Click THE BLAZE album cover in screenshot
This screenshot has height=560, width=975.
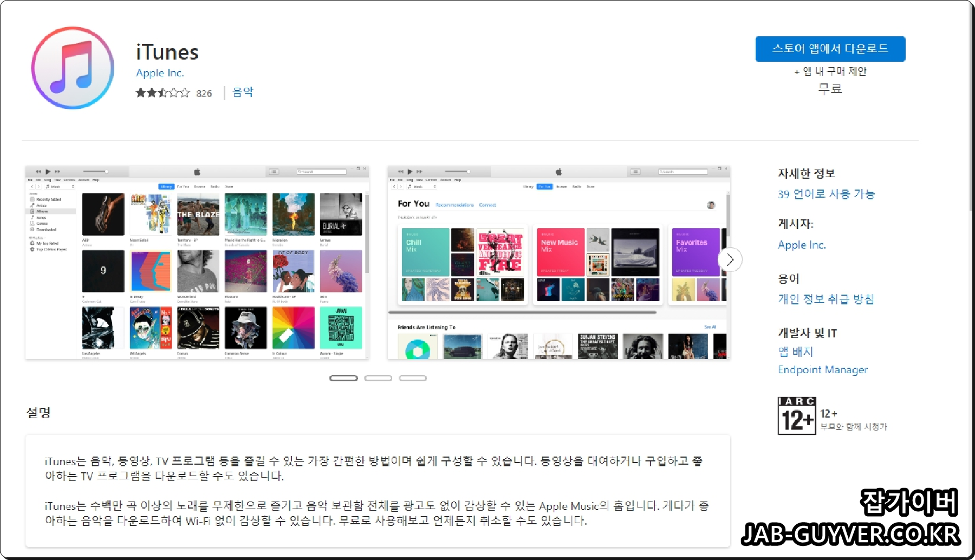click(x=198, y=214)
